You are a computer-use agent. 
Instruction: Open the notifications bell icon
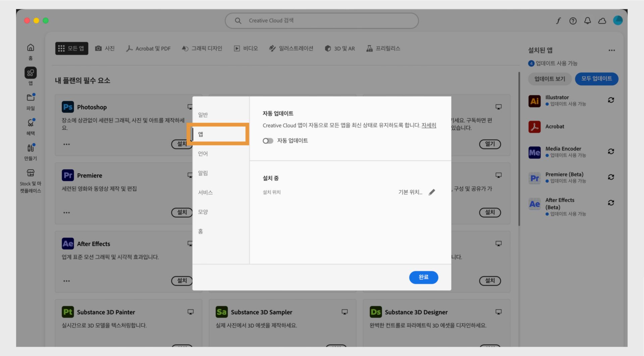tap(587, 21)
